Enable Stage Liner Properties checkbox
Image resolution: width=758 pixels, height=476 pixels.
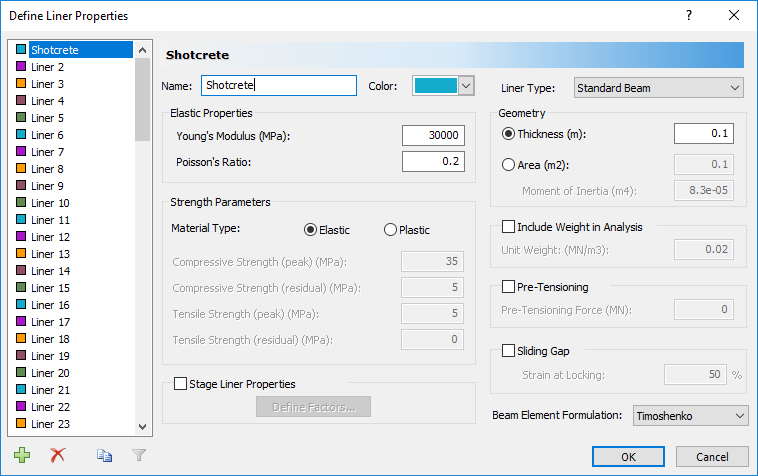(180, 384)
